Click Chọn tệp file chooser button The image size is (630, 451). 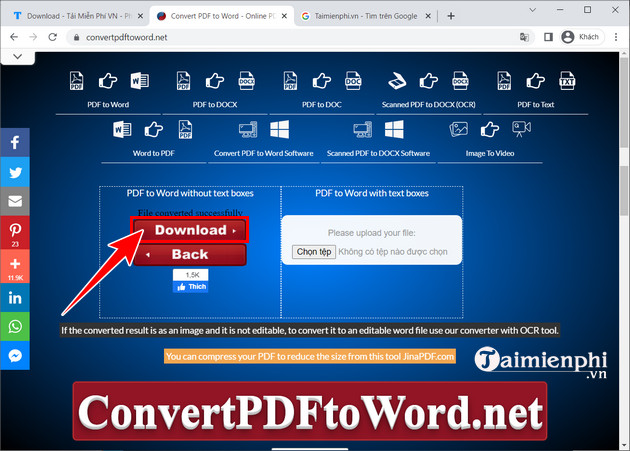(x=314, y=252)
